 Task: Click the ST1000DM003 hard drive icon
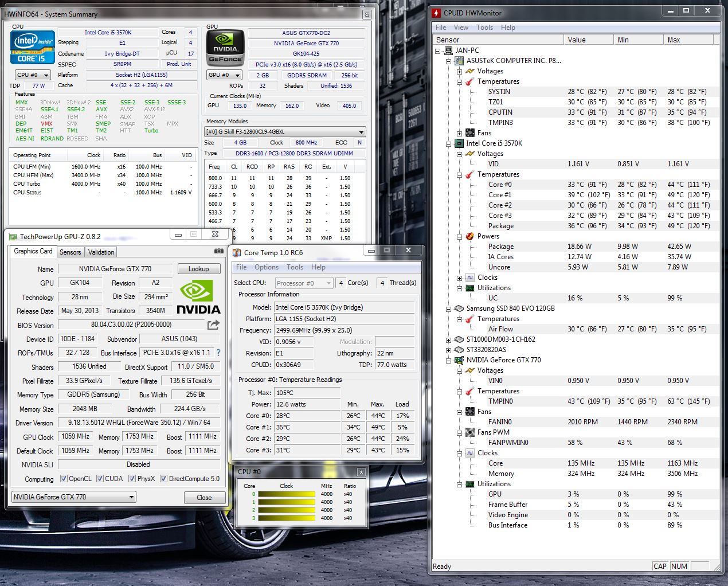pos(459,339)
